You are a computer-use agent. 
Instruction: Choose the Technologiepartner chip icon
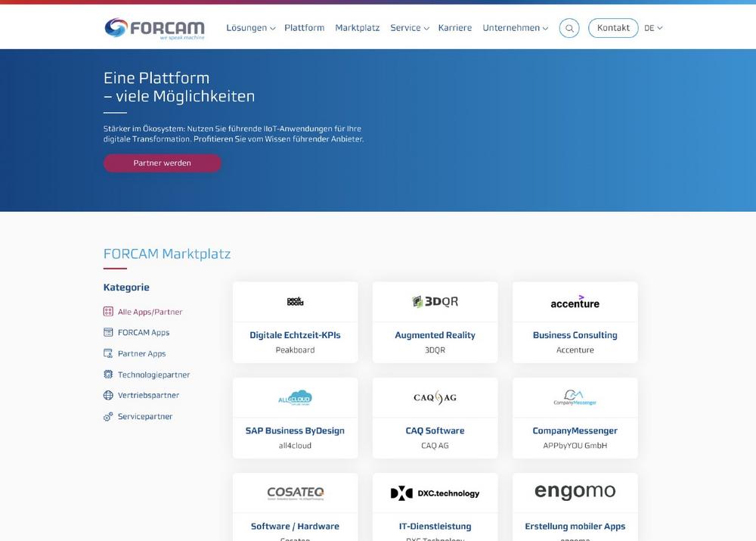tap(108, 375)
